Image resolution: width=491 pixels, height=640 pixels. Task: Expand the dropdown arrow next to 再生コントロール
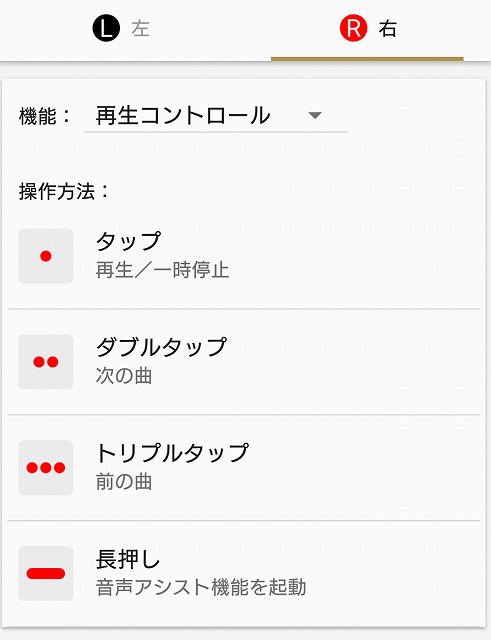tap(315, 116)
